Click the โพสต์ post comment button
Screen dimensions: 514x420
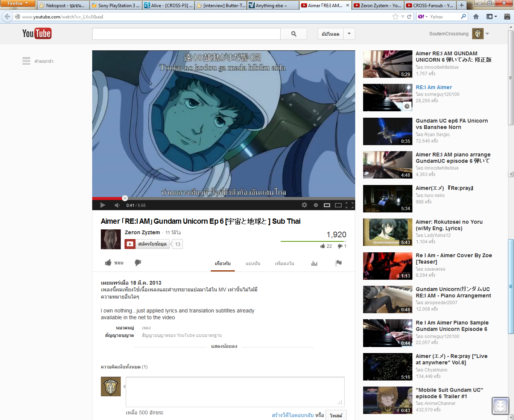[336, 415]
